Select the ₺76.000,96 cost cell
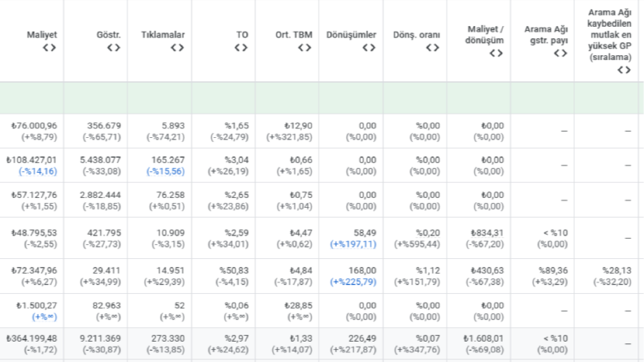644x362 pixels. pos(34,126)
